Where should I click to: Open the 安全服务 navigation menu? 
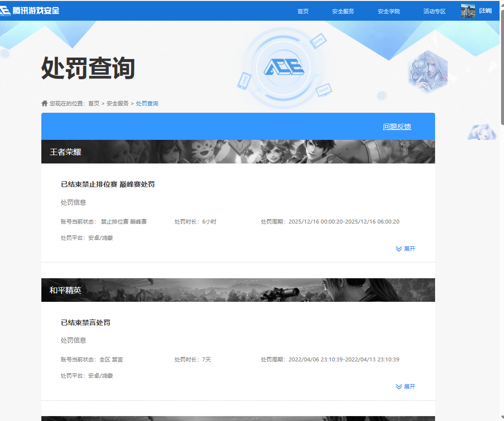pos(343,11)
